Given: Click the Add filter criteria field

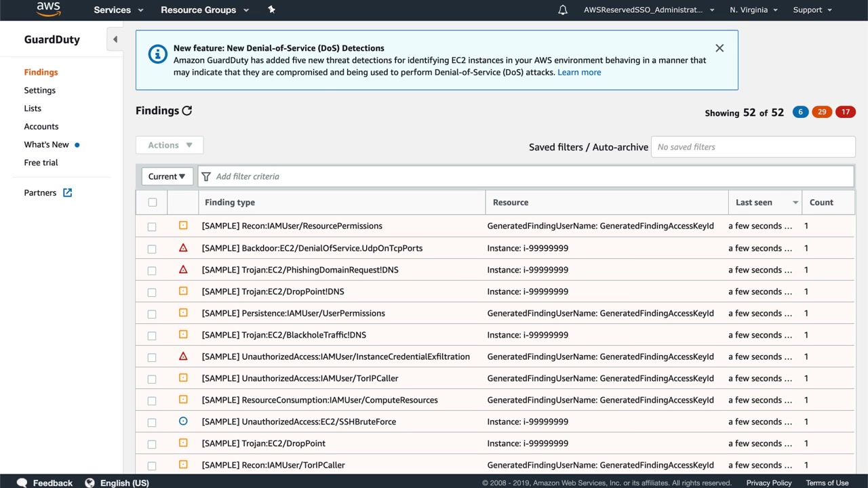Looking at the screenshot, I should click(529, 176).
